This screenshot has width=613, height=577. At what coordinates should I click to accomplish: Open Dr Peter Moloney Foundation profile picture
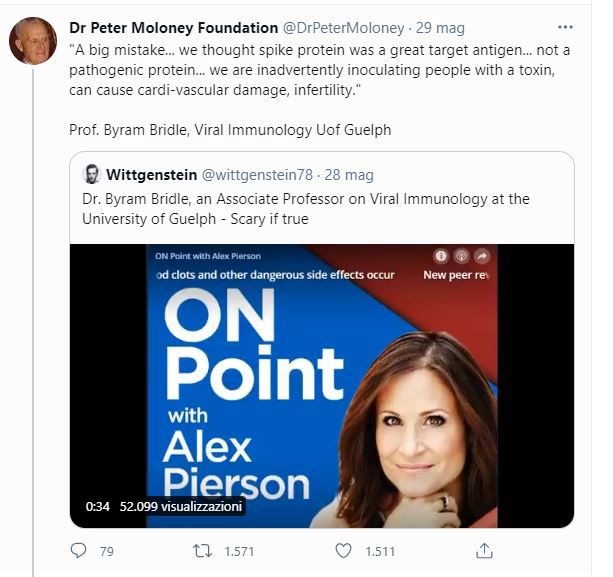click(33, 41)
